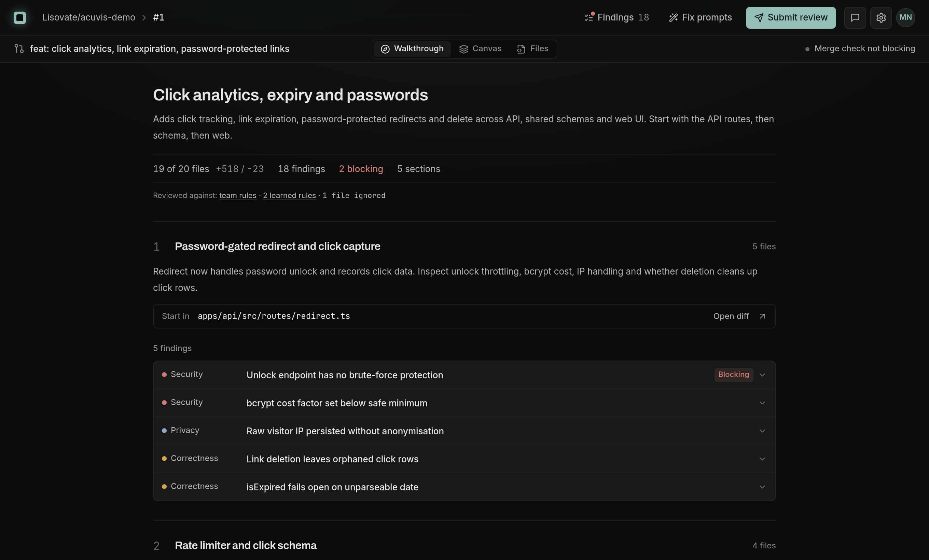Image resolution: width=929 pixels, height=560 pixels.
Task: Click Raw visitor IP persisted finding title
Action: (345, 431)
